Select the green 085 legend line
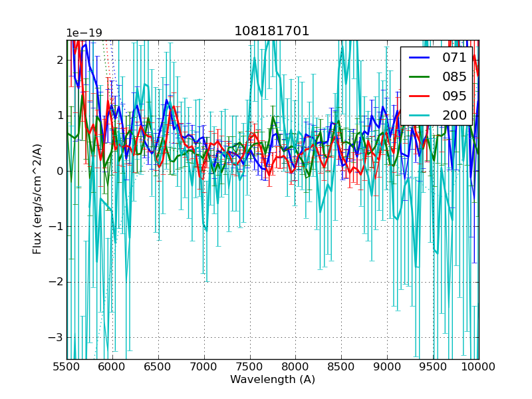This screenshot has height=399, width=532. click(x=420, y=76)
